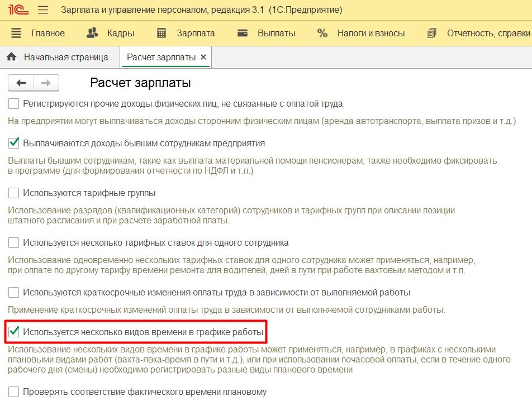Screen dimensions: 532x401
Task: Click the title text Зарплата и управление персоналом
Action: click(x=201, y=10)
